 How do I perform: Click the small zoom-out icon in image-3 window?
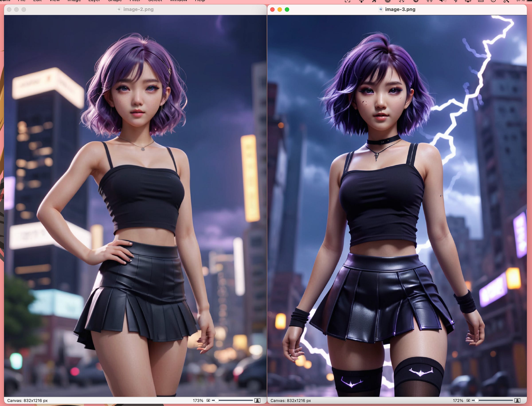pos(468,400)
